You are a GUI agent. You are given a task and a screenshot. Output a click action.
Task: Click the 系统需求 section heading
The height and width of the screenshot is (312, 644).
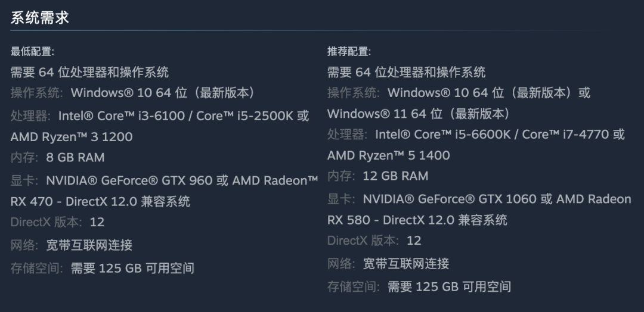(x=40, y=18)
